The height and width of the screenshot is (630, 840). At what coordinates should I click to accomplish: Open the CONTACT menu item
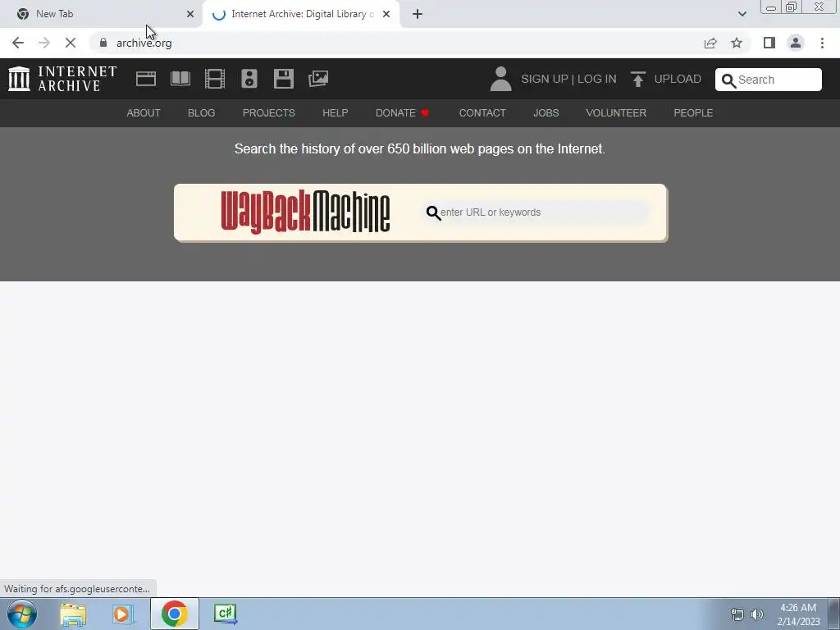(x=482, y=113)
